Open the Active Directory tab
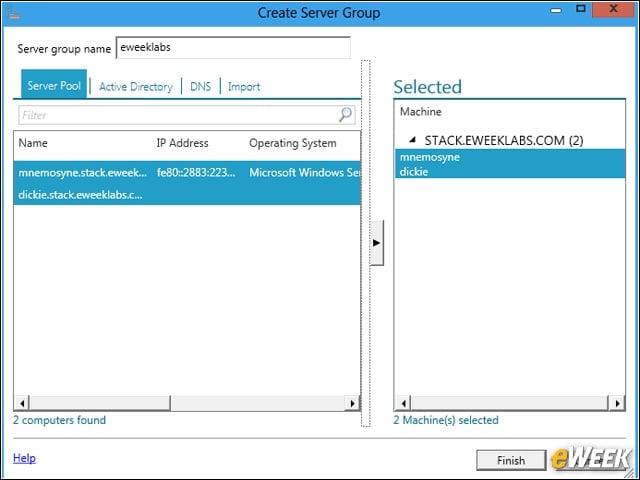The width and height of the screenshot is (640, 480). click(136, 87)
